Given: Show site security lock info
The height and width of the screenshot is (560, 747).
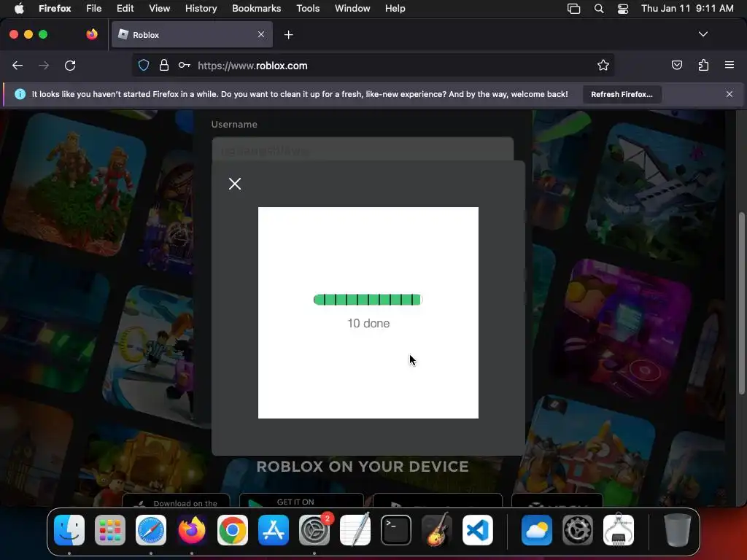Looking at the screenshot, I should click(164, 66).
